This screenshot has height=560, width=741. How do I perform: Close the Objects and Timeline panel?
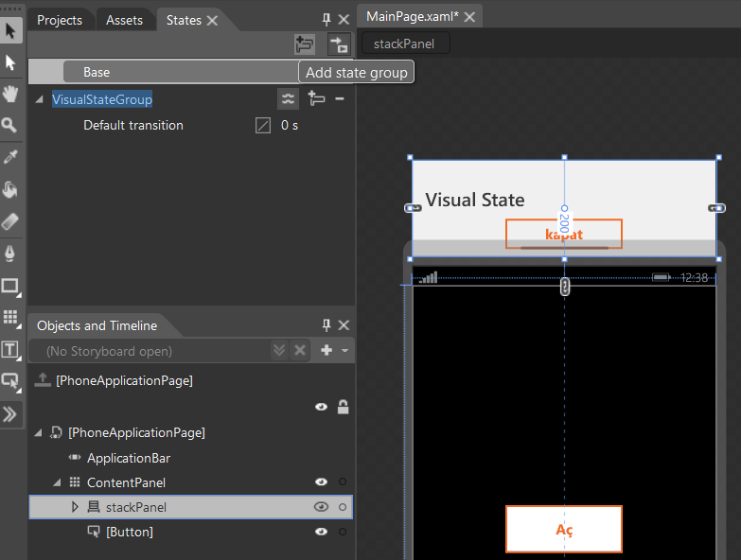pyautogui.click(x=344, y=324)
